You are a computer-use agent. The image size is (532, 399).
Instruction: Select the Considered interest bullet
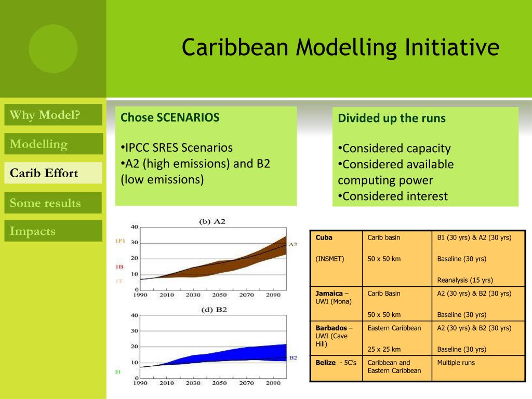coord(393,196)
